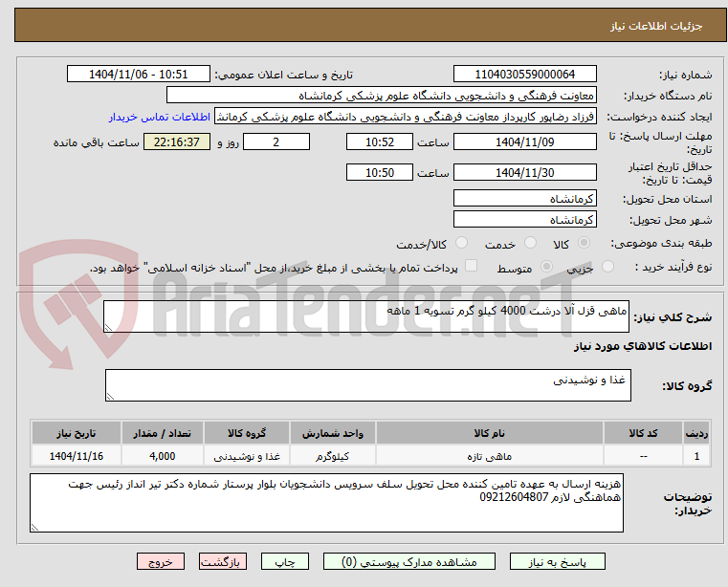Click the request creator field فرزاد رضاپور

406,117
